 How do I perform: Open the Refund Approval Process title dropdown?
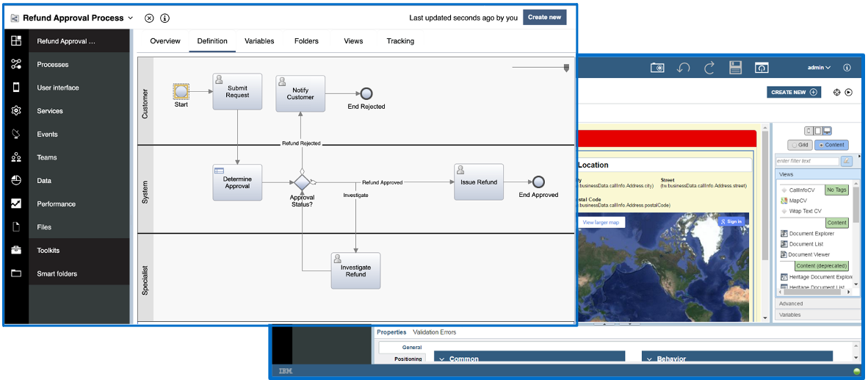131,18
